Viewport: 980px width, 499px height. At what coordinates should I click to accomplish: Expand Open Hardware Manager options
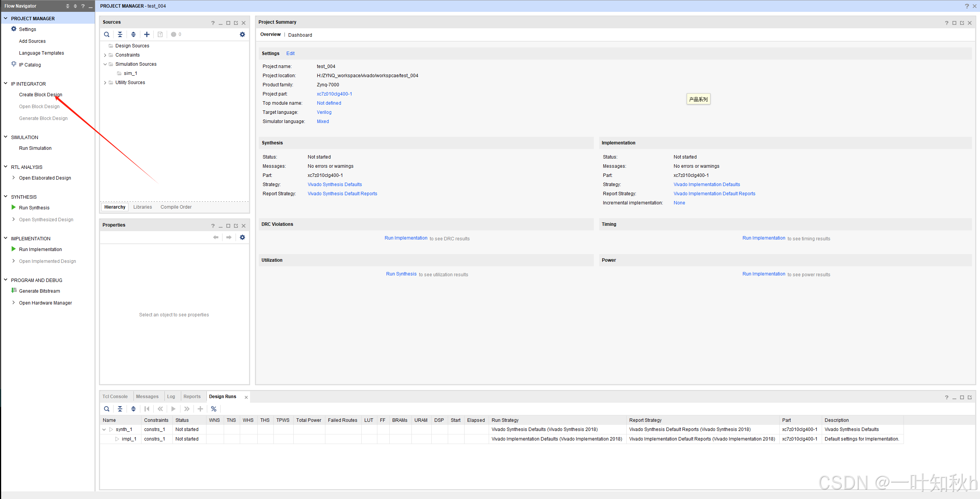[x=14, y=303]
